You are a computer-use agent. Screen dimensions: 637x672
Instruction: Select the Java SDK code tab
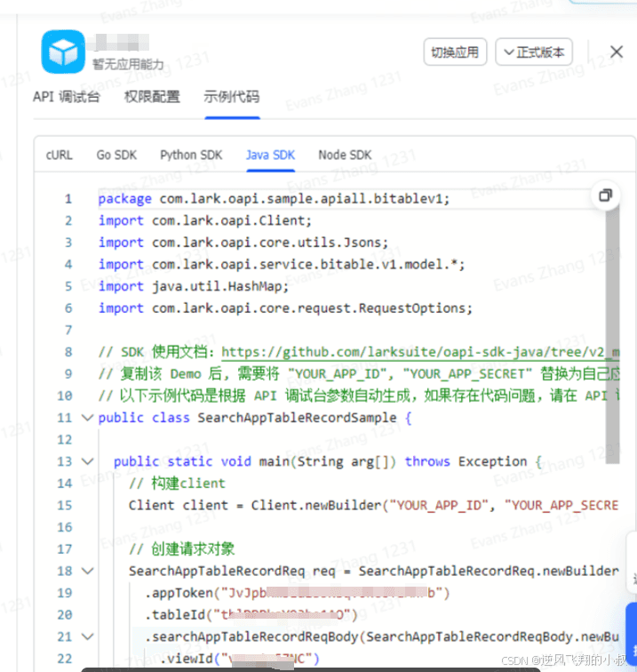[270, 155]
